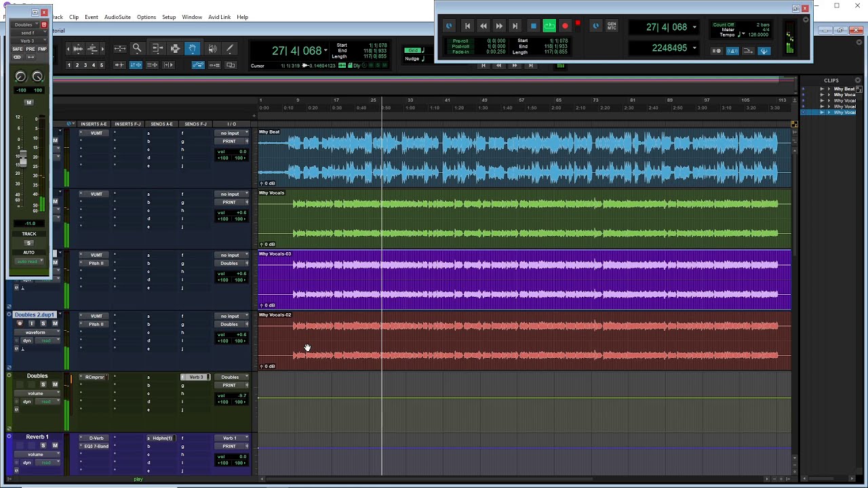The height and width of the screenshot is (488, 868).
Task: Mute the Doubles track
Action: click(x=55, y=384)
